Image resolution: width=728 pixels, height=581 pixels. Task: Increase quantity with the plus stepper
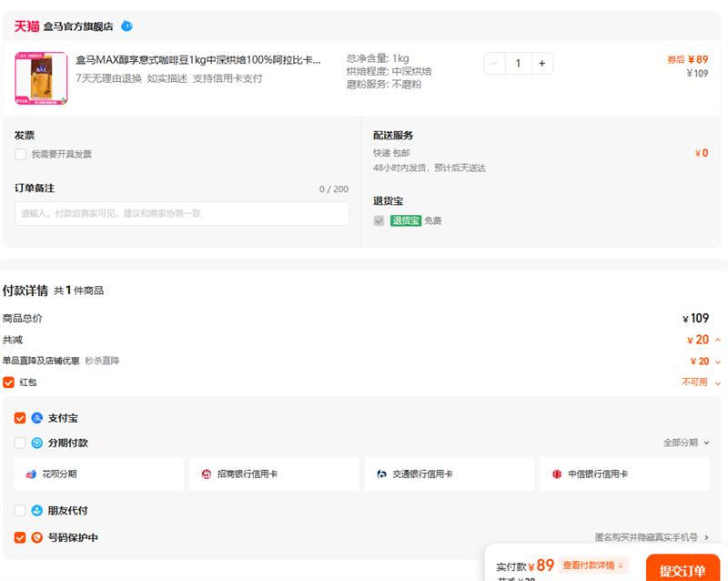click(541, 63)
